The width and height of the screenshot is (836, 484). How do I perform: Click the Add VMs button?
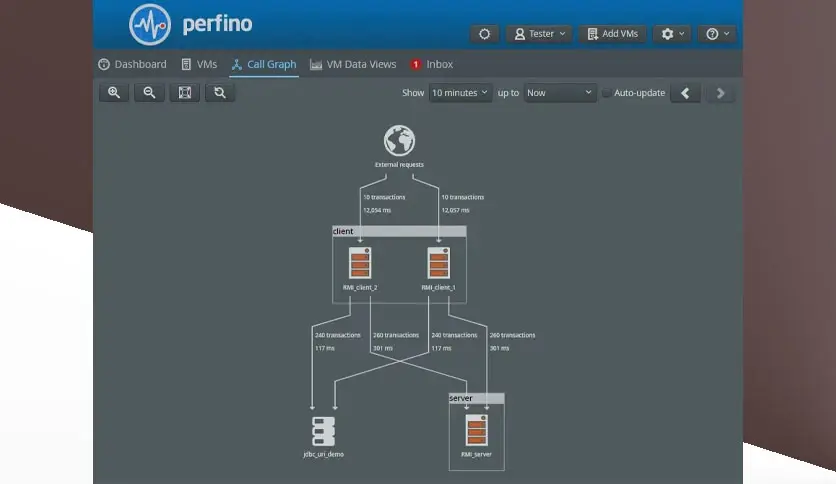[x=613, y=34]
